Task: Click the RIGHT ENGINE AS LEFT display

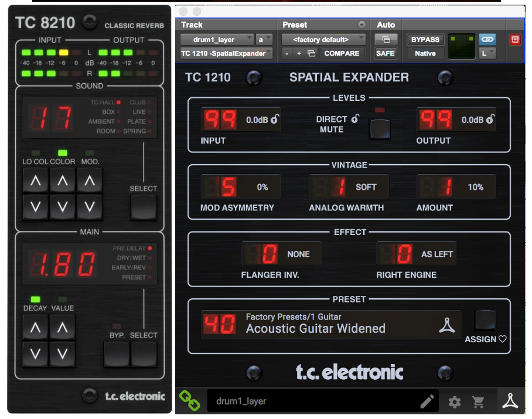Action: pyautogui.click(x=417, y=253)
